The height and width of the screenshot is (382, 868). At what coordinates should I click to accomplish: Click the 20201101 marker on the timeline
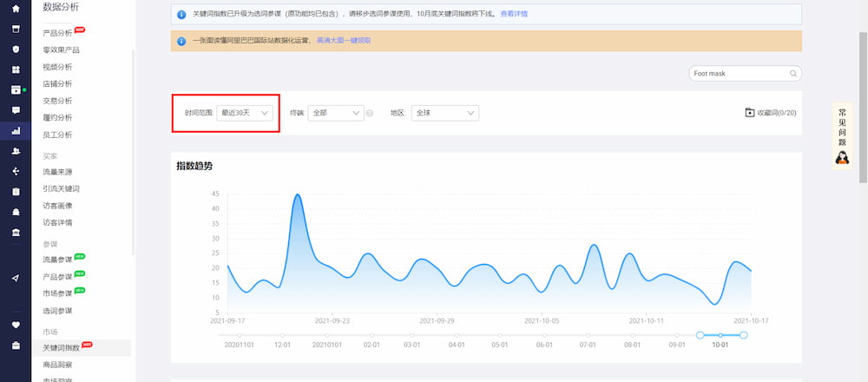point(240,335)
